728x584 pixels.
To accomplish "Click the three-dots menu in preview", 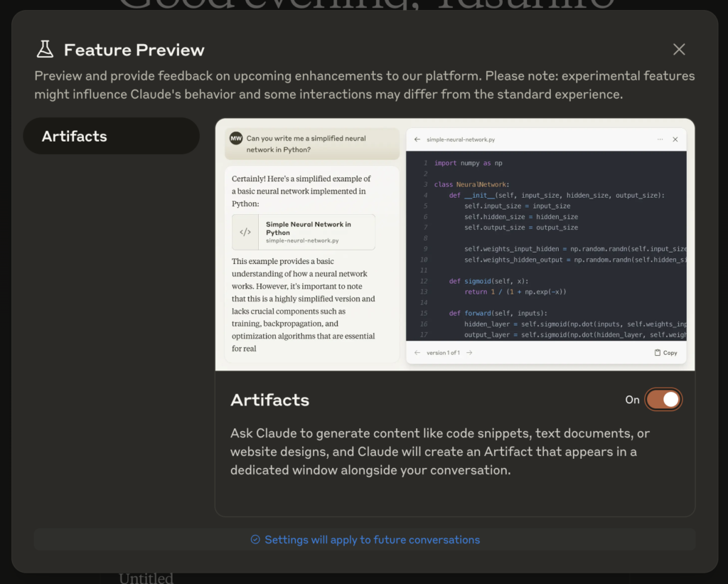I will (x=660, y=139).
